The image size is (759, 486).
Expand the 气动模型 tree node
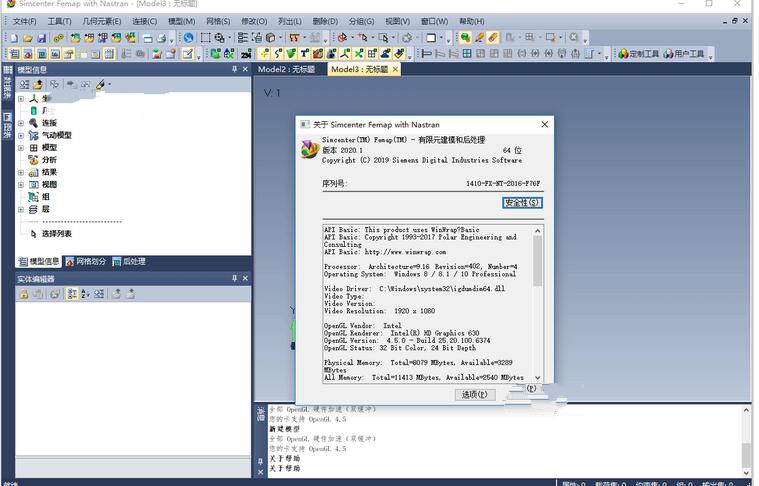[21, 135]
